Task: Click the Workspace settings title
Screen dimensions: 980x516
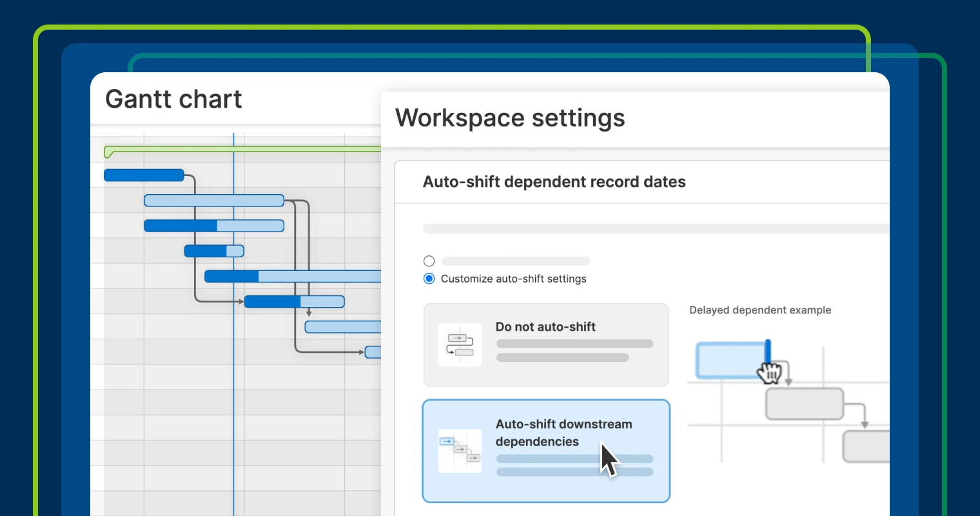Action: pyautogui.click(x=510, y=118)
